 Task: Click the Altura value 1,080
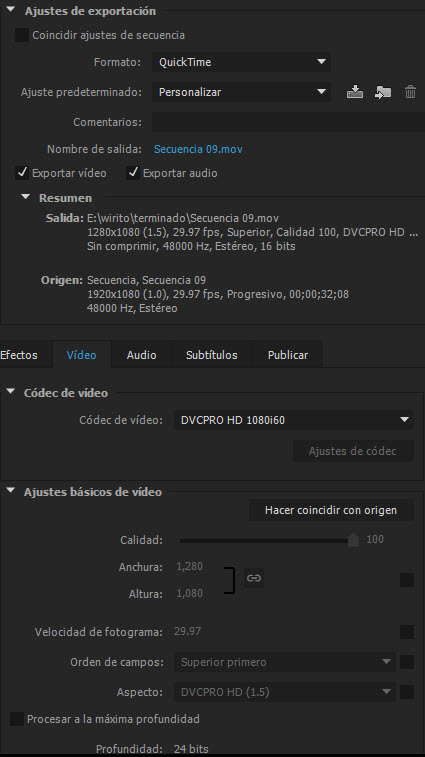pos(190,593)
